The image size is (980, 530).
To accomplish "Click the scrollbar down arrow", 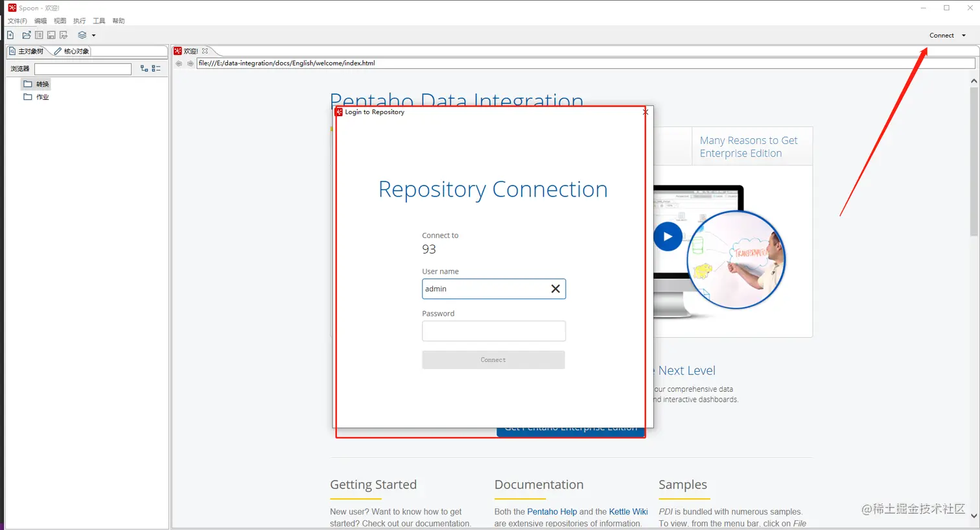I will coord(974,516).
